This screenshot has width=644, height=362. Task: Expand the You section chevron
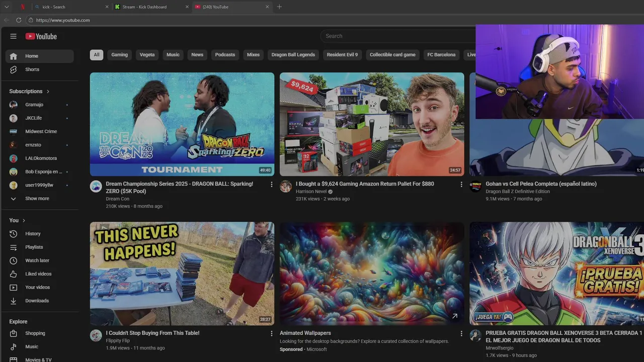pyautogui.click(x=24, y=220)
